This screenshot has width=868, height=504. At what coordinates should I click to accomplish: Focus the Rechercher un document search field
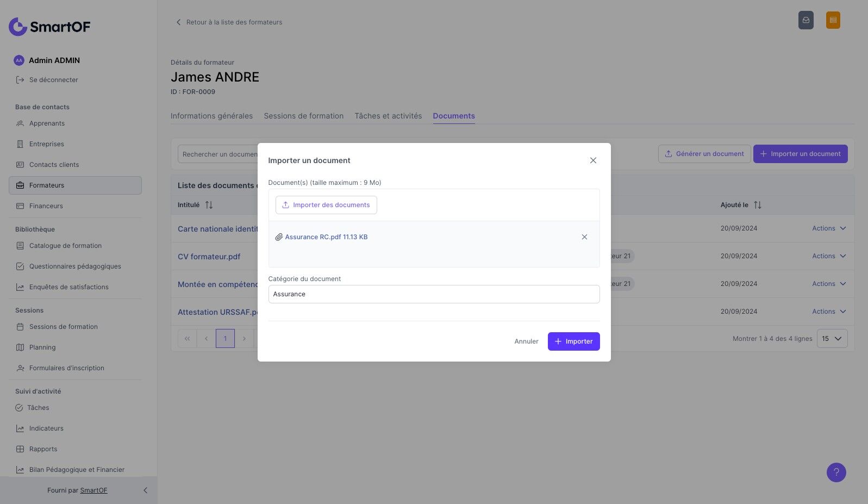[x=218, y=154]
